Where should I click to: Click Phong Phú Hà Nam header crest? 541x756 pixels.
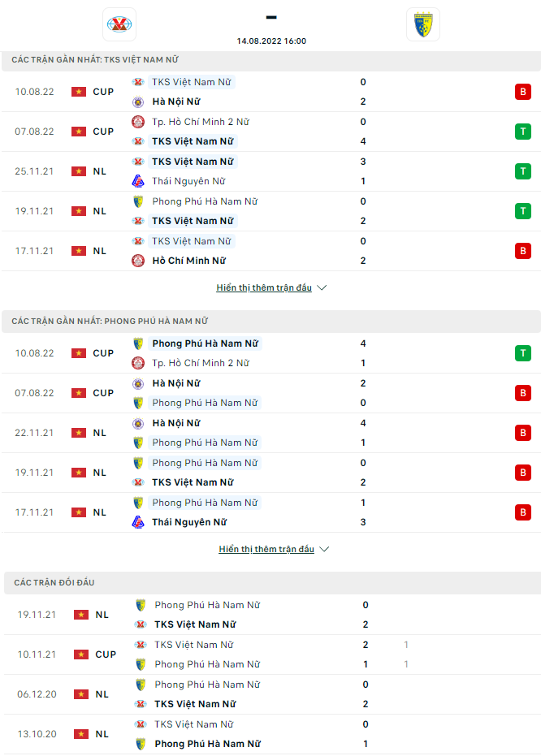(422, 24)
